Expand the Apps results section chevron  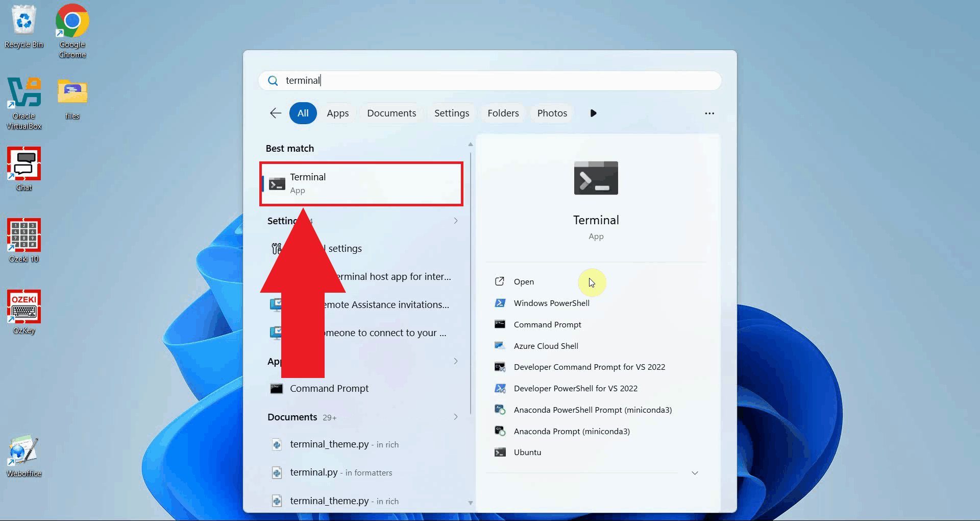pos(455,361)
